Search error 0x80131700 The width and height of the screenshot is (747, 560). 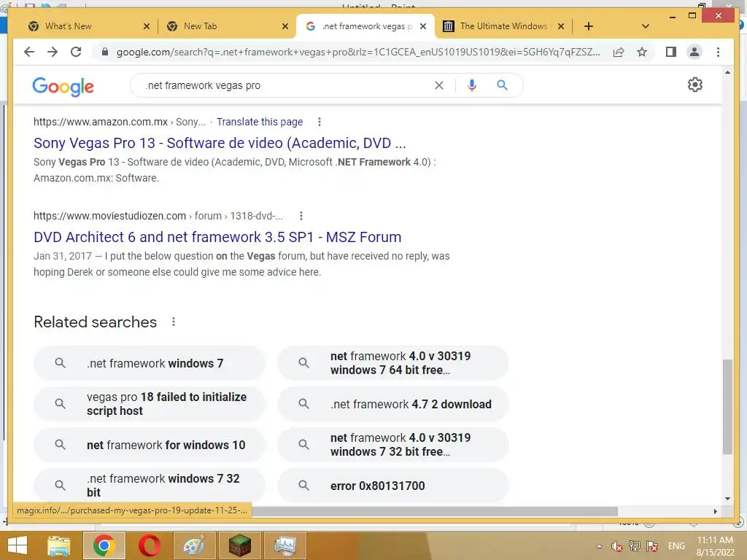tap(393, 485)
